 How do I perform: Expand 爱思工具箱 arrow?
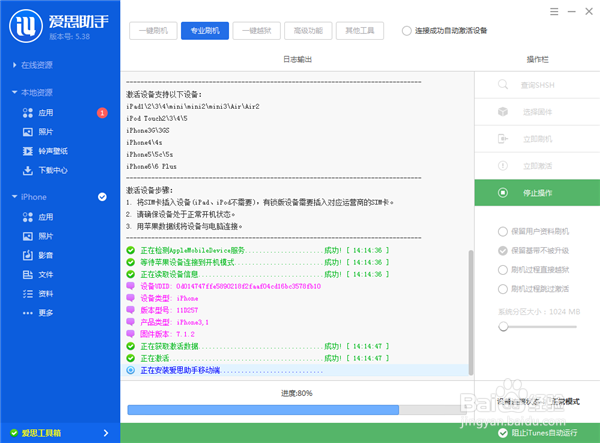tap(106, 433)
